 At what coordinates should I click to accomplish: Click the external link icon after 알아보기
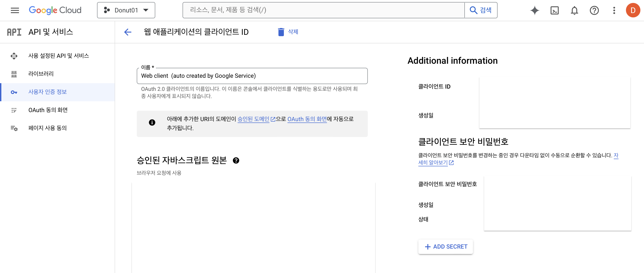pyautogui.click(x=451, y=163)
